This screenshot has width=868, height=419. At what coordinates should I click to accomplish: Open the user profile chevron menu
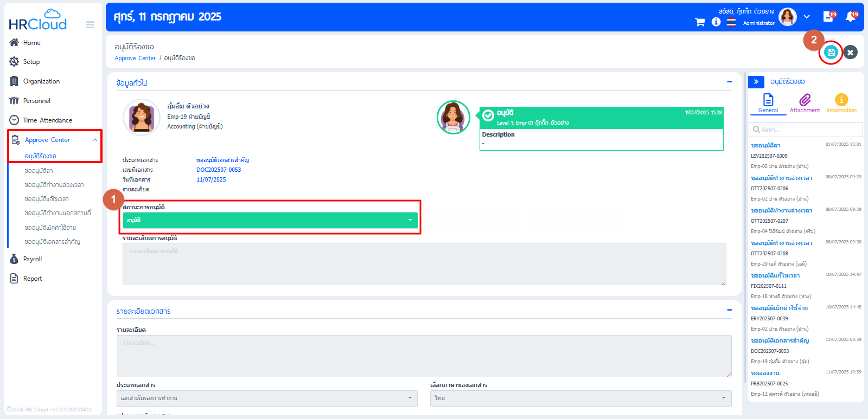807,17
